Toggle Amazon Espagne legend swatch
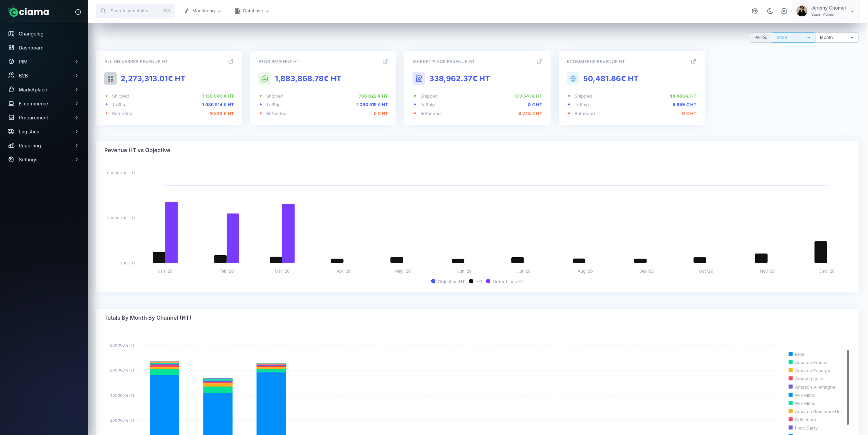Image resolution: width=868 pixels, height=435 pixels. pyautogui.click(x=790, y=370)
